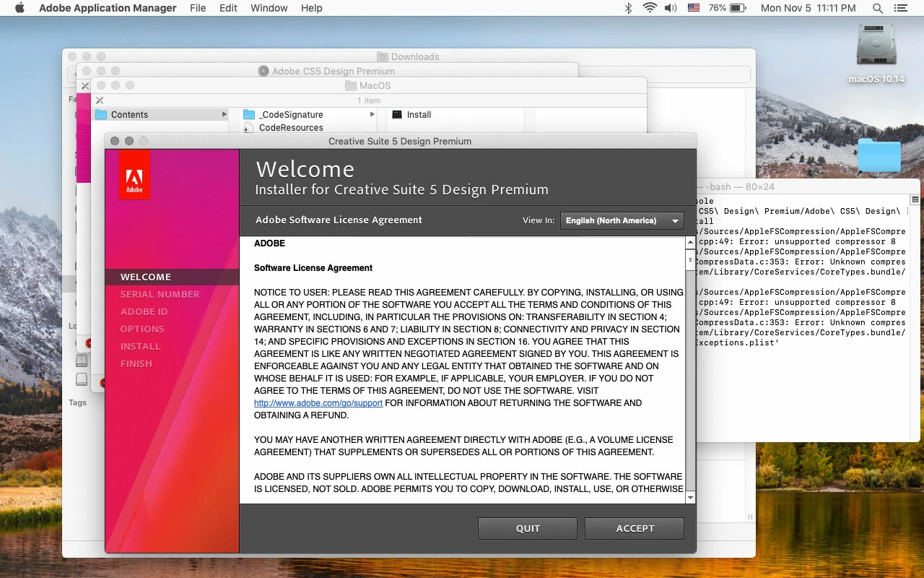Click the battery indicator icon
The height and width of the screenshot is (578, 924).
click(738, 8)
